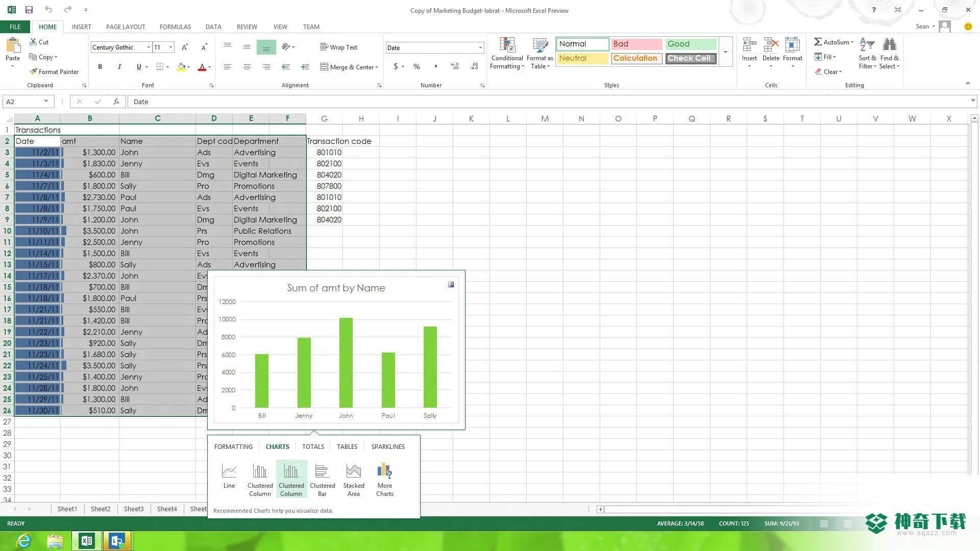Collapse the ribbon with the chevron

[x=968, y=83]
